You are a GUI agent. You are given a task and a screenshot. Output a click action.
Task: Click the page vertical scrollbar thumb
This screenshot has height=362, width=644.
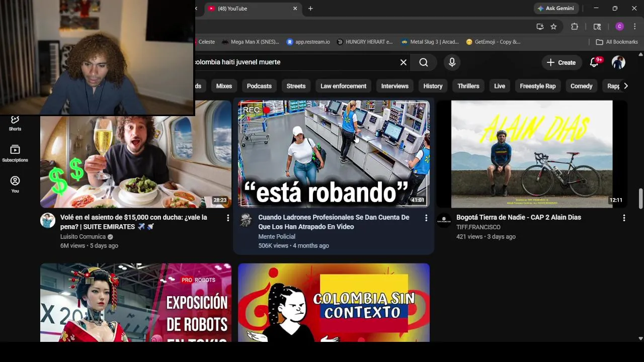point(640,199)
